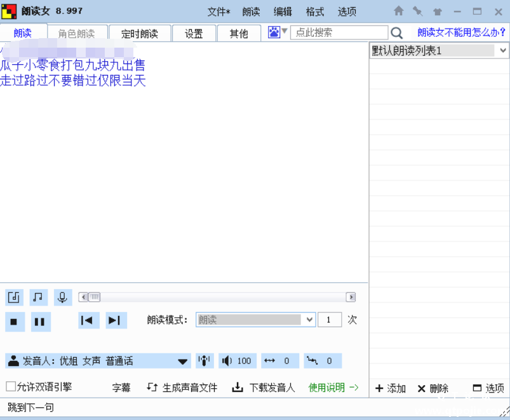Screen dimensions: 510x420
Task: Enable the 允许双语引擎 checkbox
Action: coord(11,386)
